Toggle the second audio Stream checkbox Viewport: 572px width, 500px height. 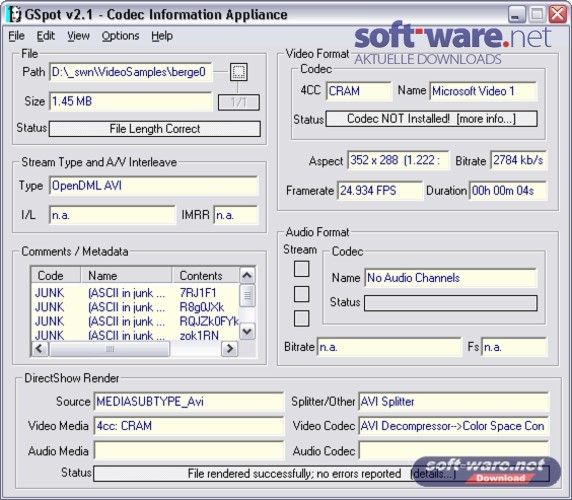pos(301,294)
